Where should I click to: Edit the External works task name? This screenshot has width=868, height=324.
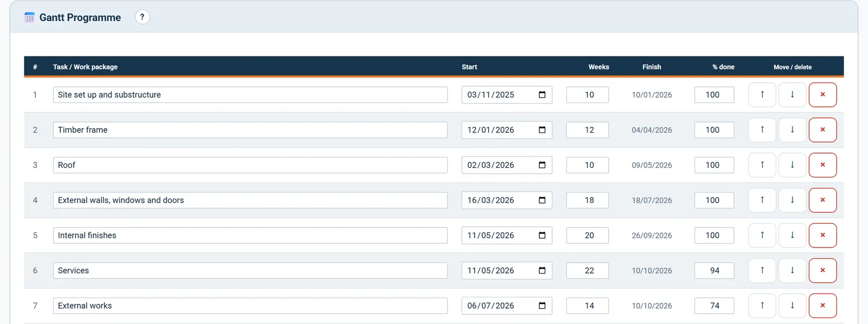[x=250, y=306]
